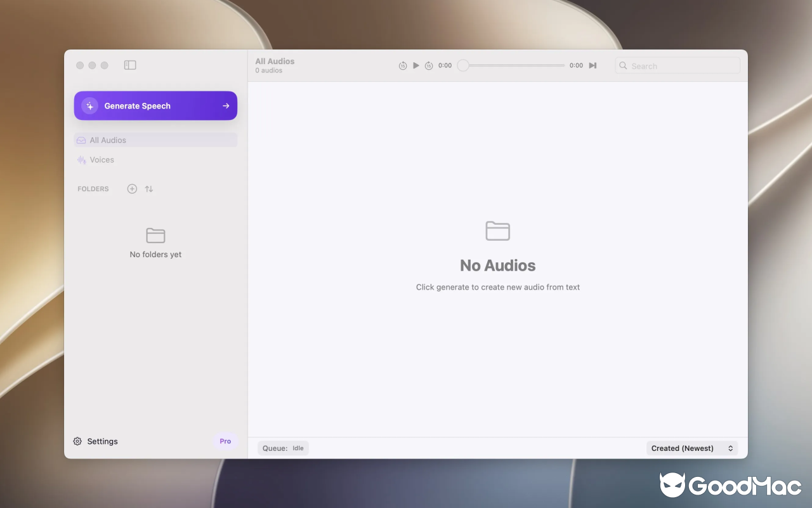
Task: Click the 'No Audios' heading
Action: pos(498,265)
